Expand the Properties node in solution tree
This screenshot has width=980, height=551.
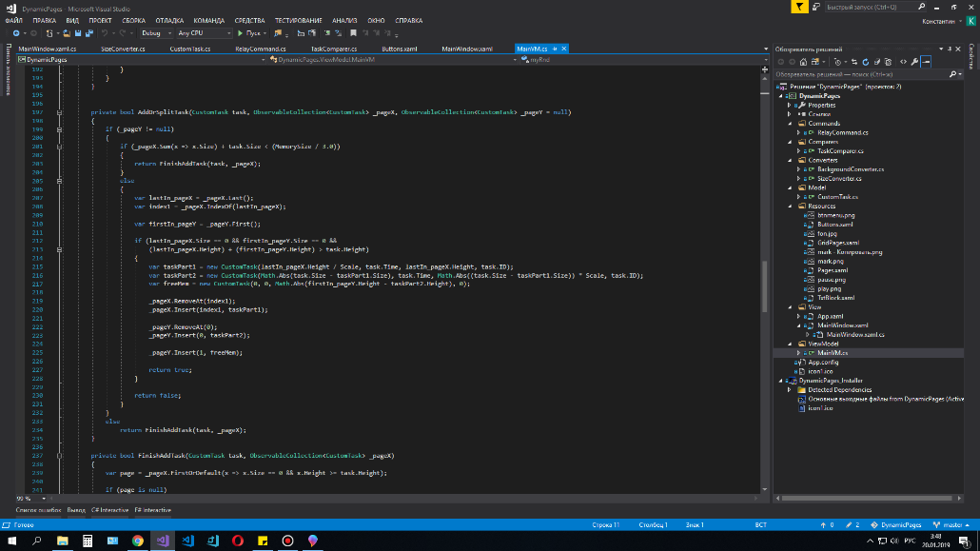pos(790,105)
